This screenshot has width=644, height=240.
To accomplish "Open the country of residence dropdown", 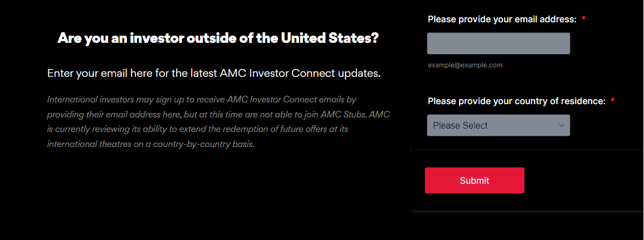I will click(498, 125).
